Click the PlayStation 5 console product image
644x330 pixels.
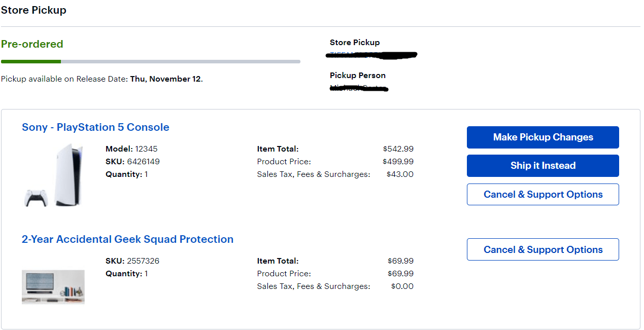pyautogui.click(x=54, y=175)
